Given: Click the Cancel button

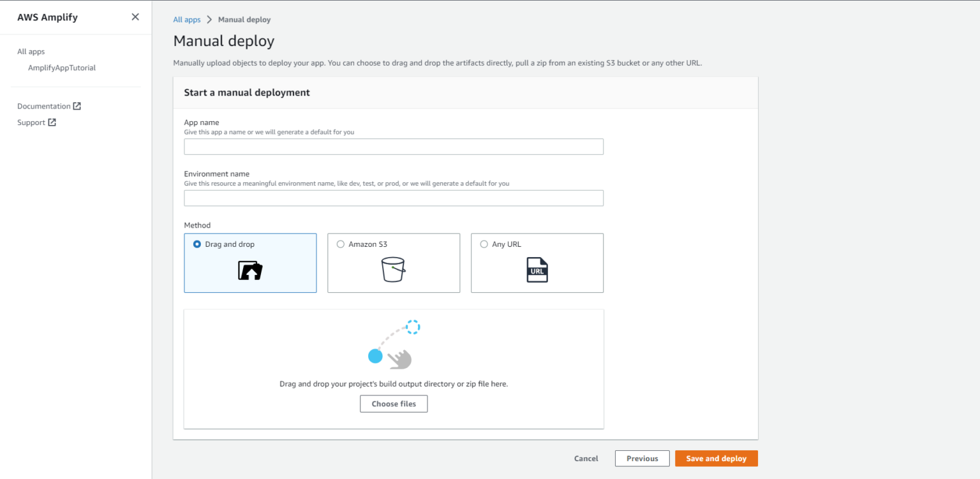Looking at the screenshot, I should click(585, 458).
